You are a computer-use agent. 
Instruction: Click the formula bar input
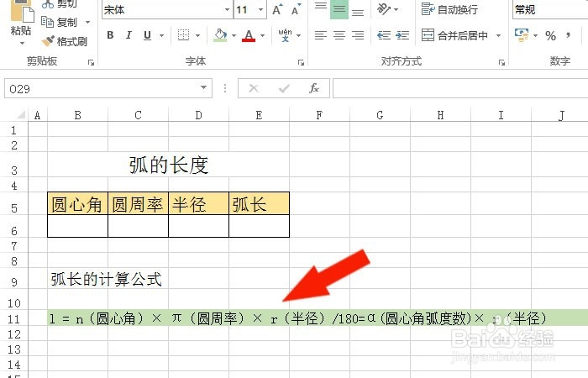(460, 88)
